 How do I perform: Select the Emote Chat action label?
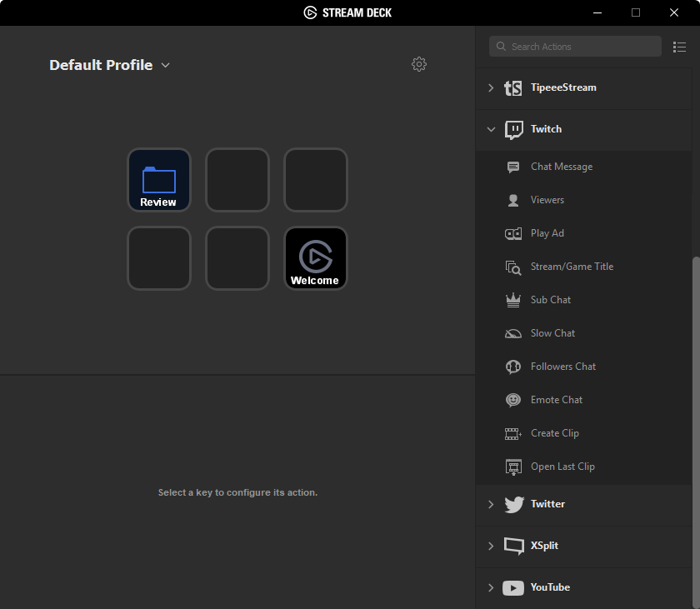(x=557, y=400)
